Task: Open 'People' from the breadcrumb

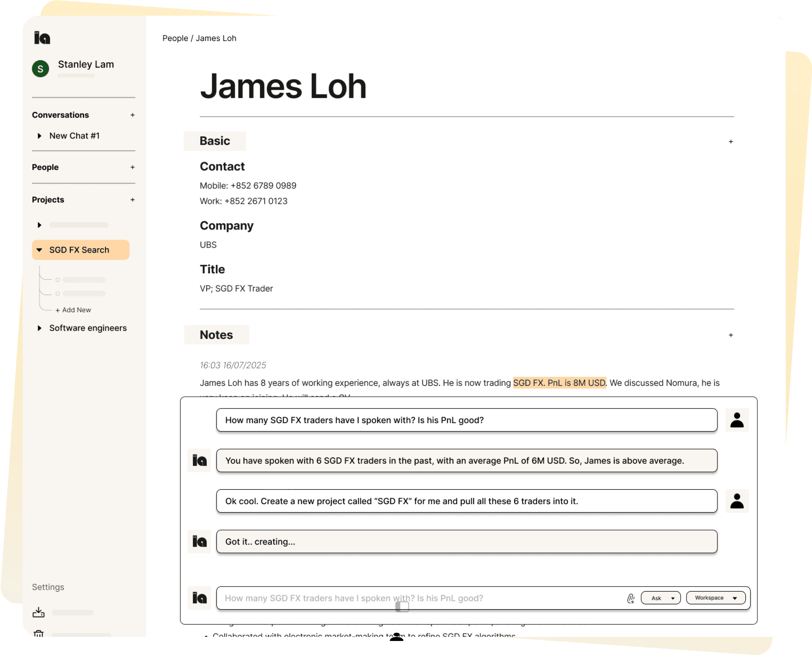Action: point(175,38)
